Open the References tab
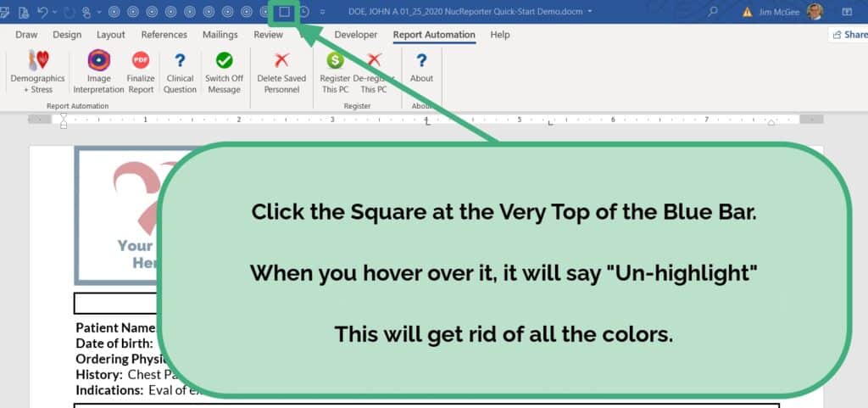This screenshot has width=868, height=408. 164,35
